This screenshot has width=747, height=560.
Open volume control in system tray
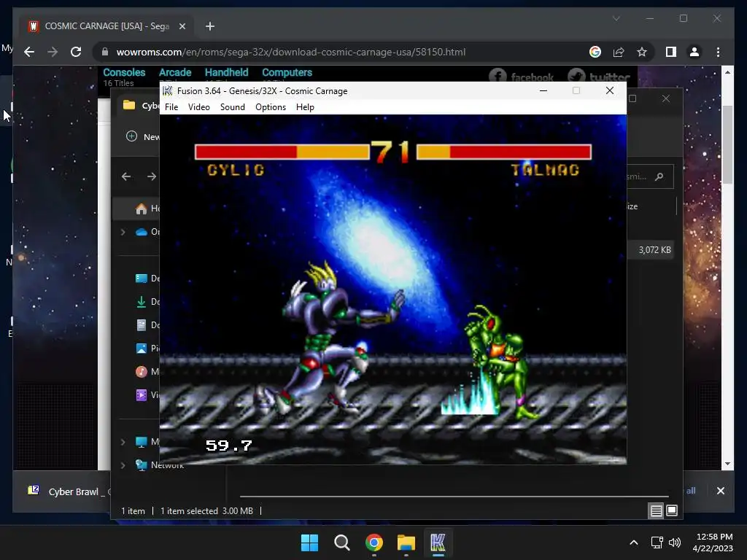point(675,542)
